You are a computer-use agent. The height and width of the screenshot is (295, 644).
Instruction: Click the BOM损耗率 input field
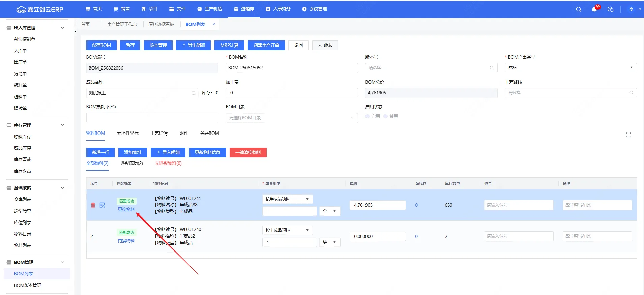(152, 118)
